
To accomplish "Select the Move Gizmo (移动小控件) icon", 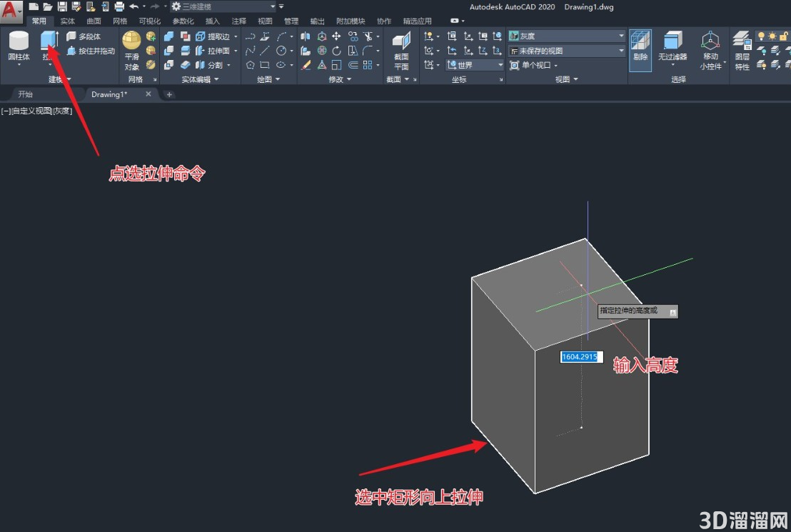I will (x=710, y=51).
